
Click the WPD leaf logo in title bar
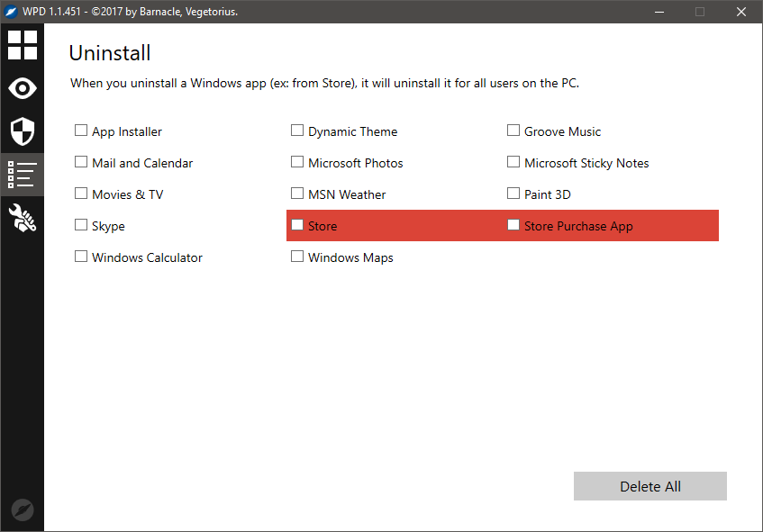[x=11, y=12]
